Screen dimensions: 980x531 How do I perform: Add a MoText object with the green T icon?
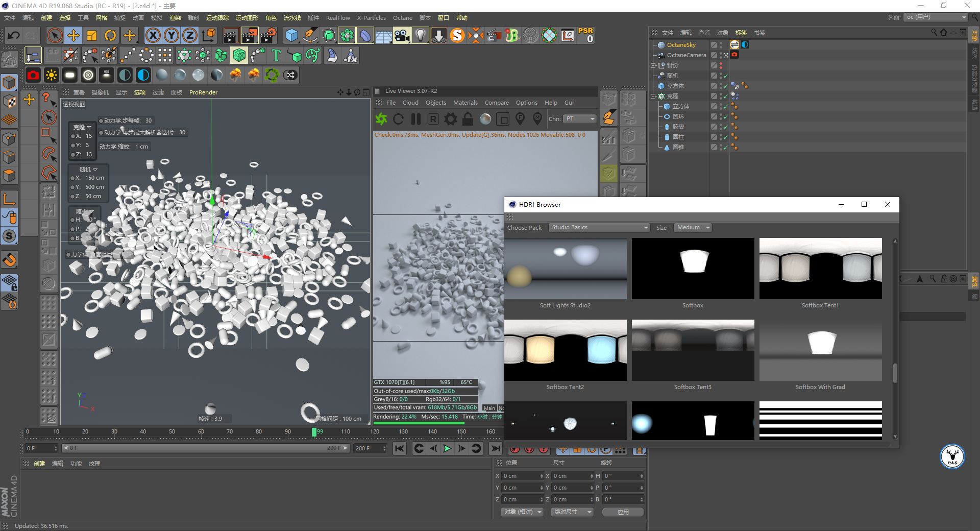[276, 55]
